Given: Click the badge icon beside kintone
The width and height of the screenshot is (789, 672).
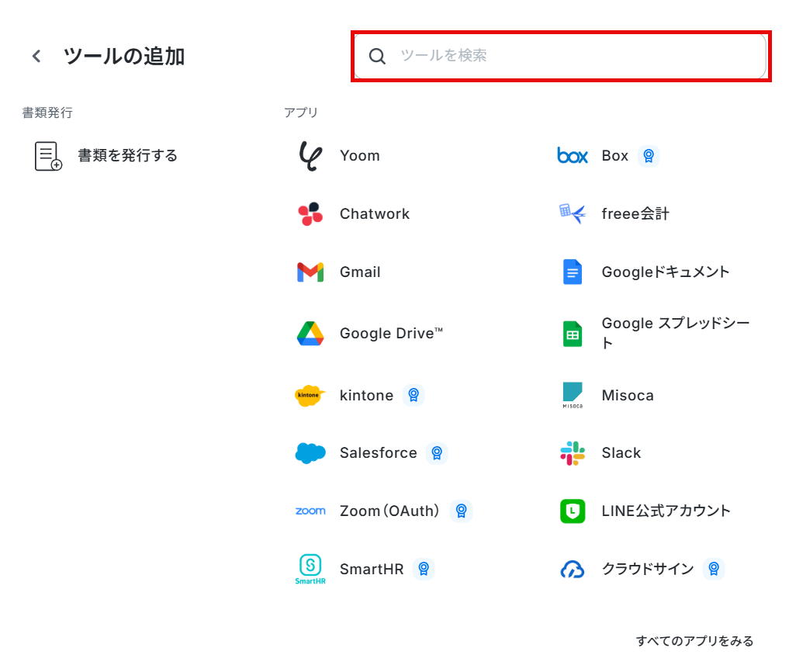Looking at the screenshot, I should tap(414, 395).
